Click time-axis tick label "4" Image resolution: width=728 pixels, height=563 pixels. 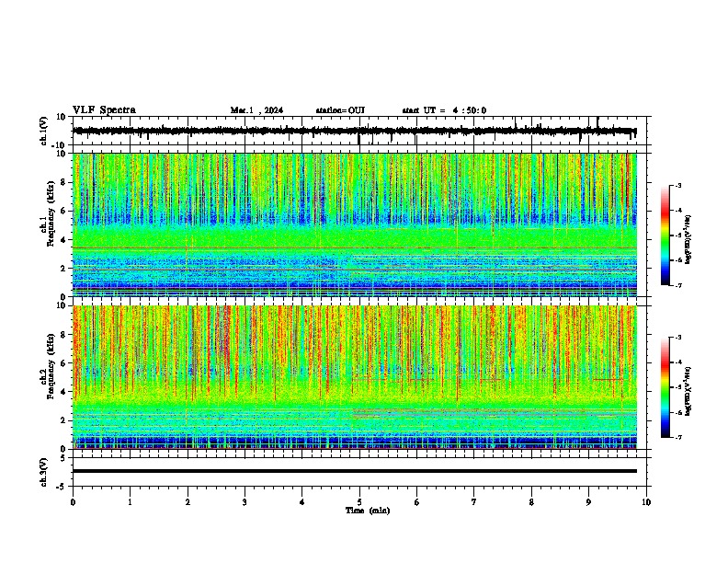click(302, 502)
